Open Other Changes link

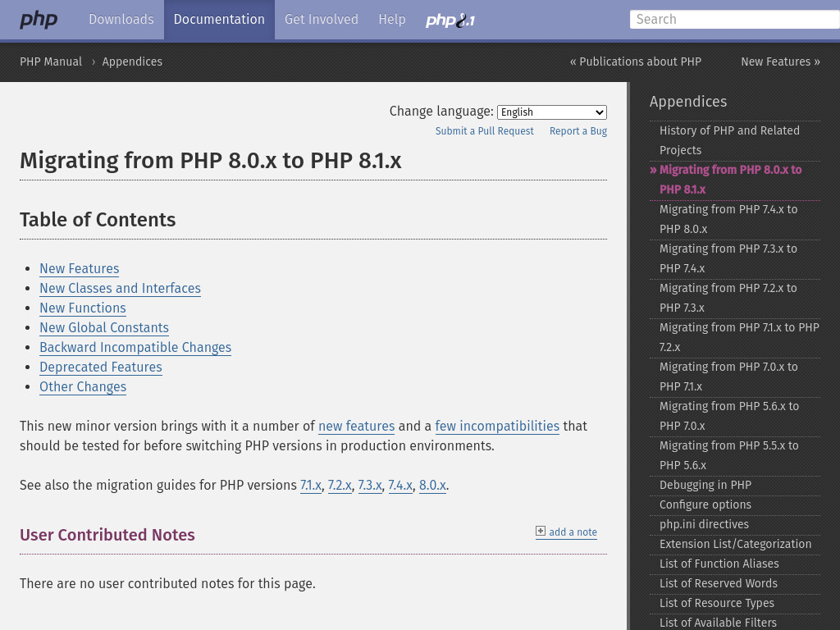[x=83, y=387]
